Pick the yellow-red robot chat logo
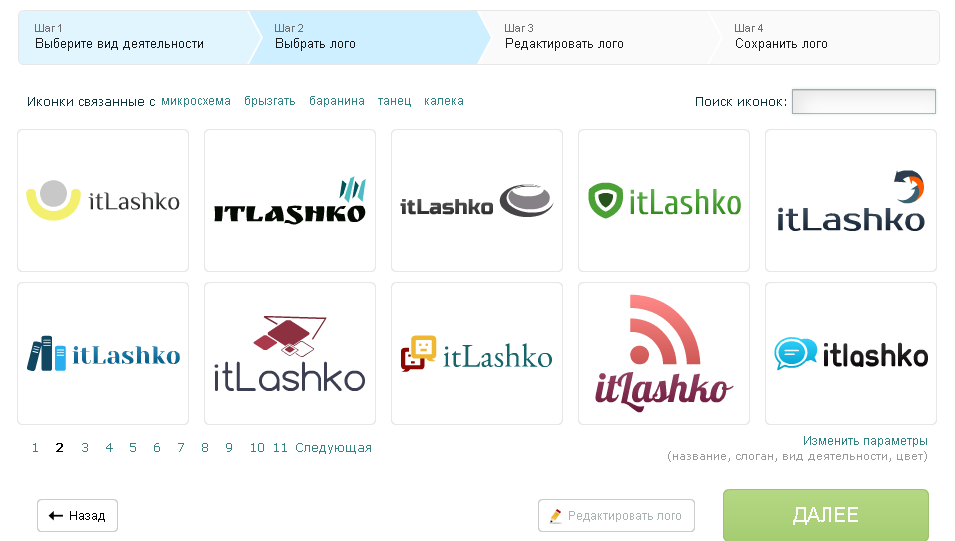955x541 pixels. coord(477,353)
